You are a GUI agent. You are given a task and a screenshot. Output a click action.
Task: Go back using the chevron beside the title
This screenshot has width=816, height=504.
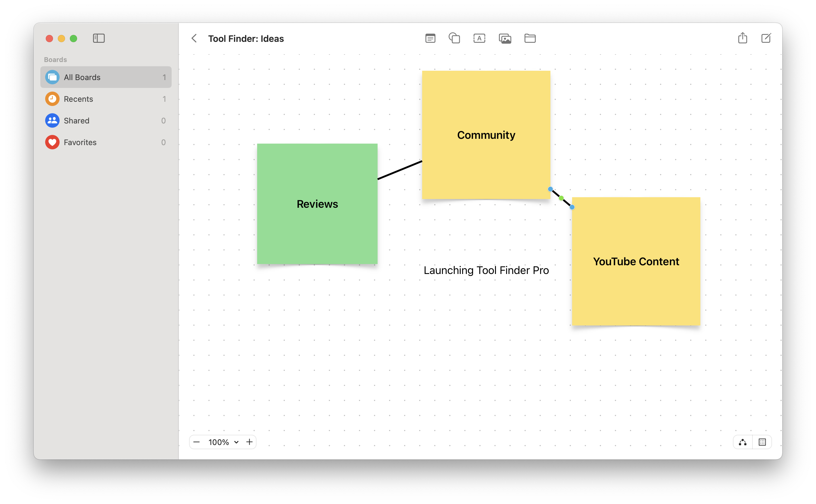coord(194,38)
